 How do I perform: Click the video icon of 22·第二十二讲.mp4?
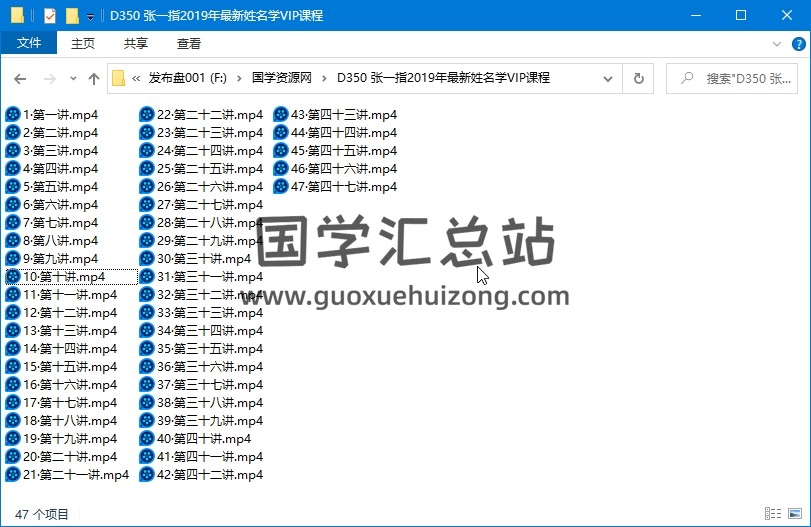(x=147, y=114)
